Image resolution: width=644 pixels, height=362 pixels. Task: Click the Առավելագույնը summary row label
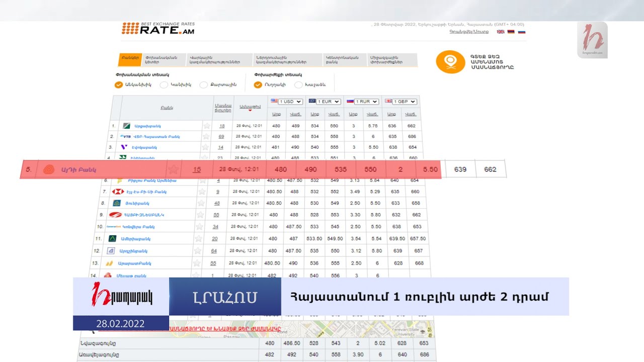click(99, 354)
